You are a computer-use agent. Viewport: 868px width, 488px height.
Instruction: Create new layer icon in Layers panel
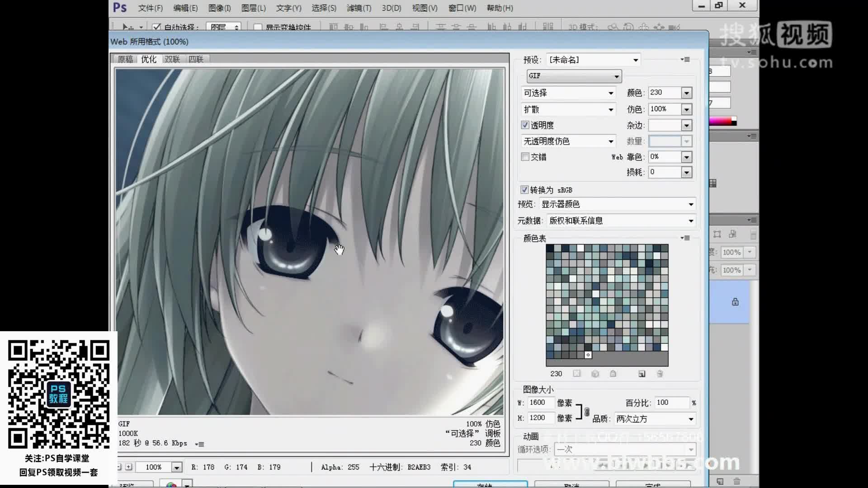(720, 482)
